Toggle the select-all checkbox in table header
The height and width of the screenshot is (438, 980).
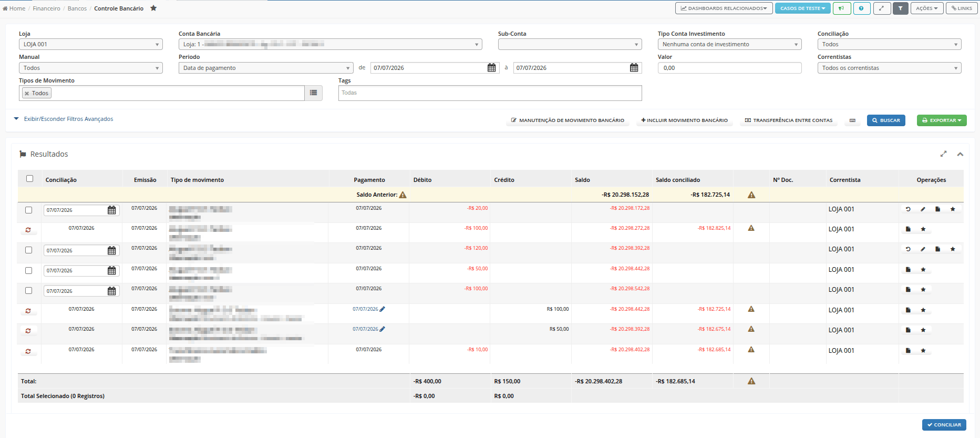(29, 179)
